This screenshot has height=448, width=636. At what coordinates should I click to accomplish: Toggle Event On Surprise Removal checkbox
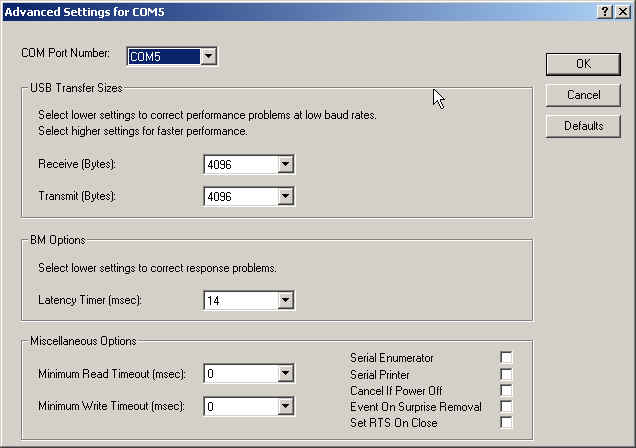506,406
